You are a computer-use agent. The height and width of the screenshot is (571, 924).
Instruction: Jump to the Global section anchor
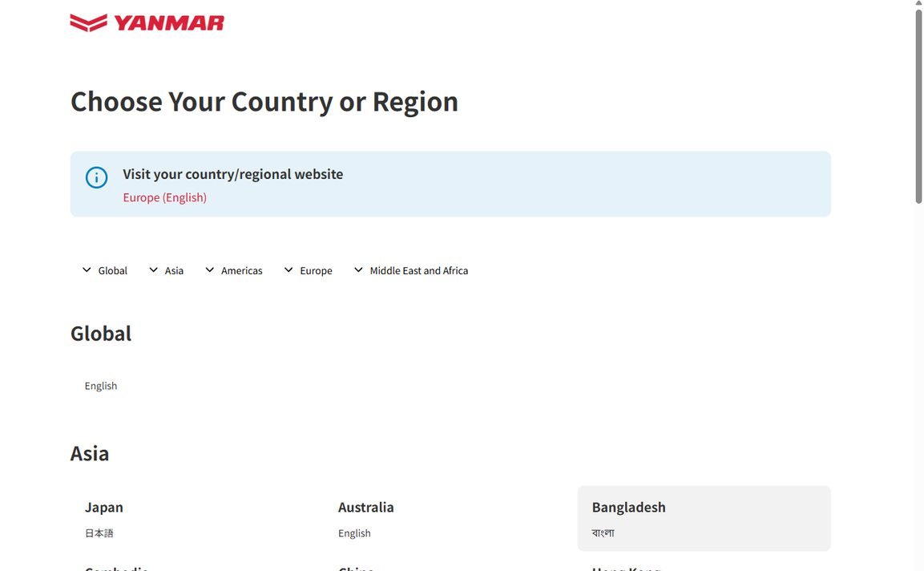pyautogui.click(x=105, y=271)
